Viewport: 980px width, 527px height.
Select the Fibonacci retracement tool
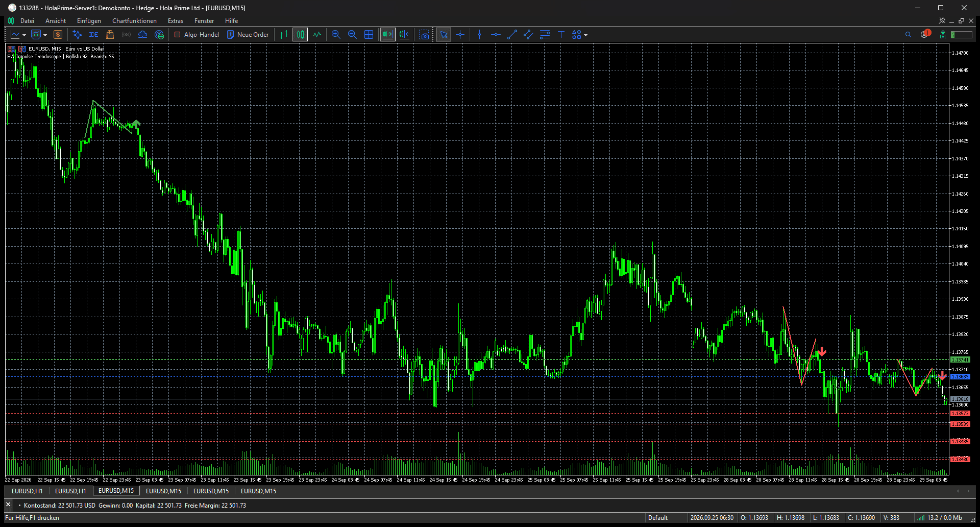click(545, 35)
